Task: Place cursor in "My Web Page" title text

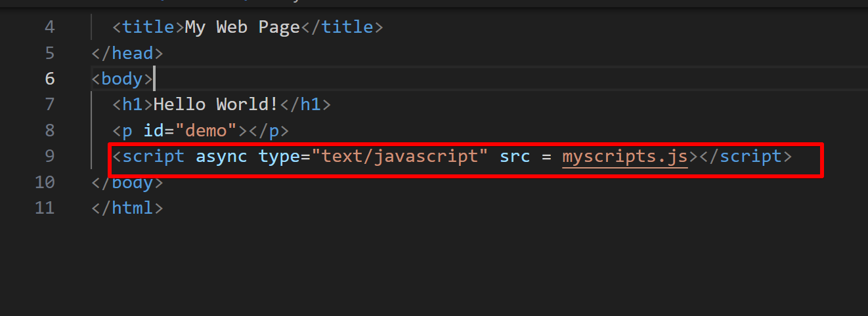Action: coord(242,28)
